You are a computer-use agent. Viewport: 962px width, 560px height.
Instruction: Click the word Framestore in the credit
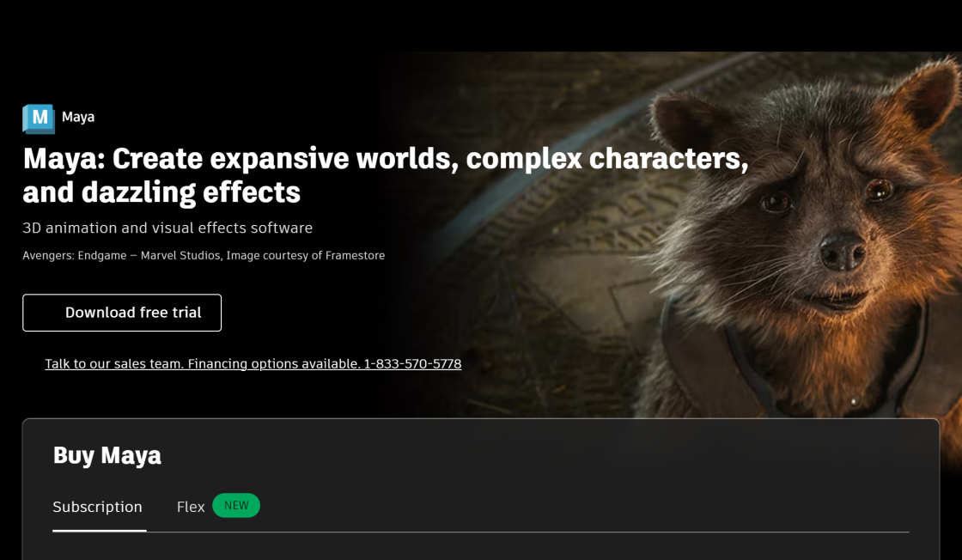point(356,256)
